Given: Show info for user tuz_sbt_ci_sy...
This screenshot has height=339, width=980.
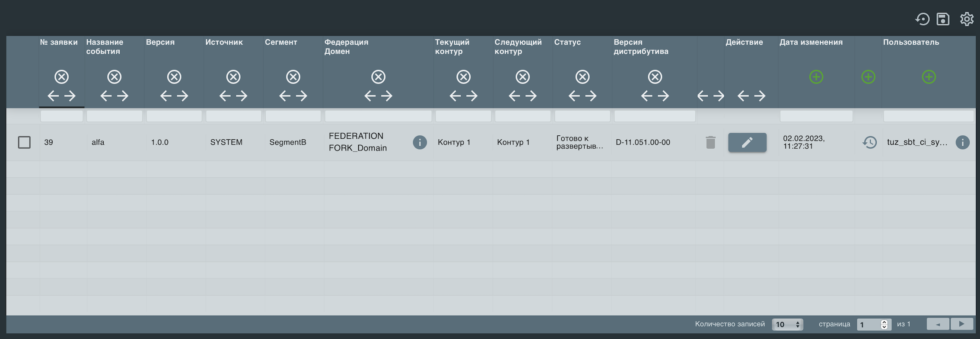Looking at the screenshot, I should click(962, 142).
